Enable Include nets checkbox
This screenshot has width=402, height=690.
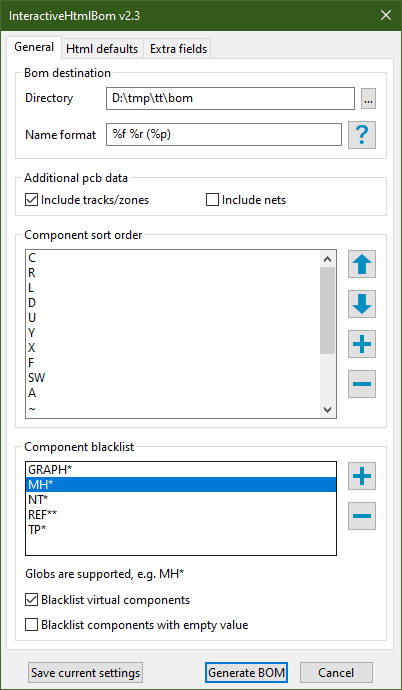tap(212, 200)
